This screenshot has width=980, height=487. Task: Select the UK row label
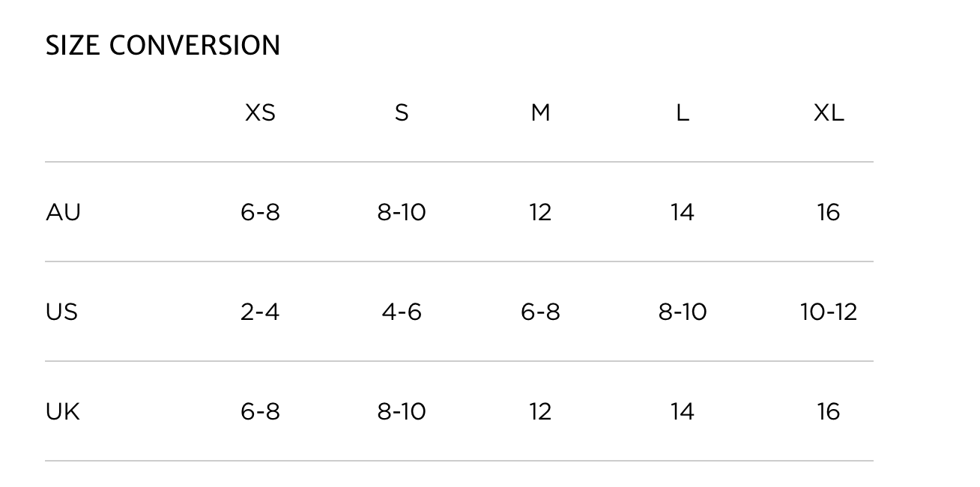62,411
